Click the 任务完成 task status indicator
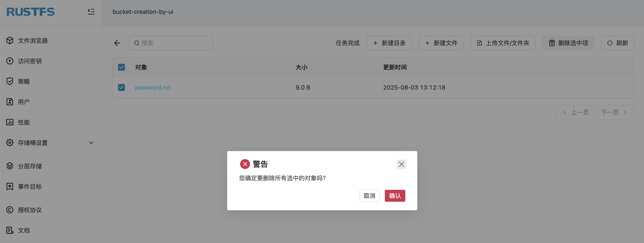The width and height of the screenshot is (644, 243). (348, 43)
